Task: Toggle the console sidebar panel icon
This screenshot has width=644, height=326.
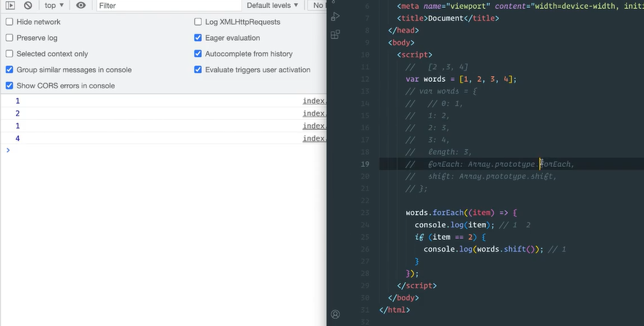Action: 10,5
